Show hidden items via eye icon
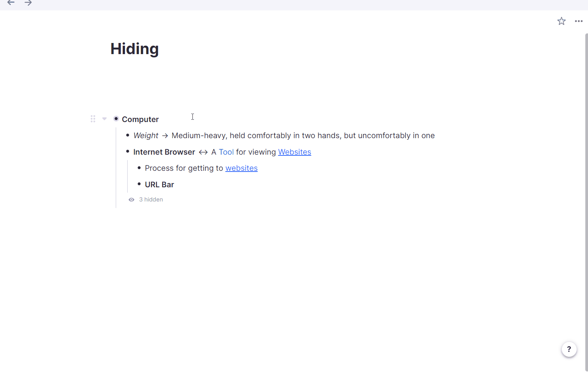Image resolution: width=588 pixels, height=373 pixels. [x=131, y=200]
